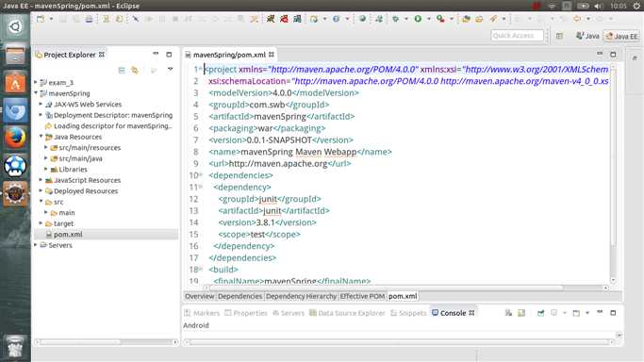Launch Firefox from the Ubuntu dock

[15, 138]
